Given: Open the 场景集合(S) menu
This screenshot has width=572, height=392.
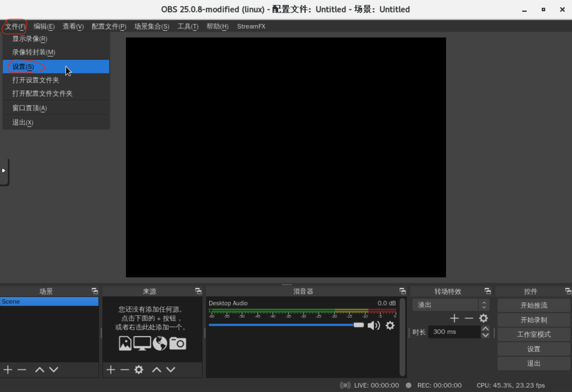Looking at the screenshot, I should point(152,27).
